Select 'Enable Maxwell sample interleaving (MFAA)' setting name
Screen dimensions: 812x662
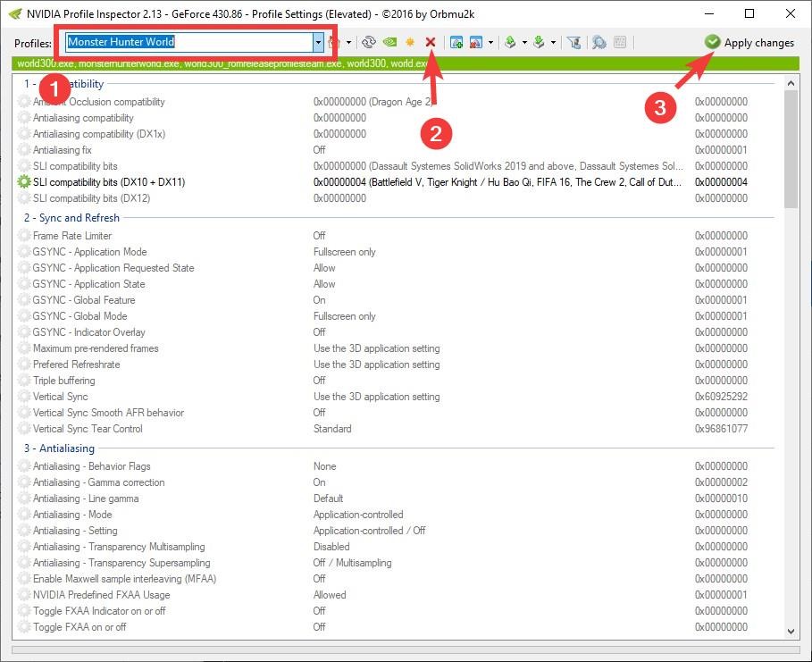click(x=124, y=579)
